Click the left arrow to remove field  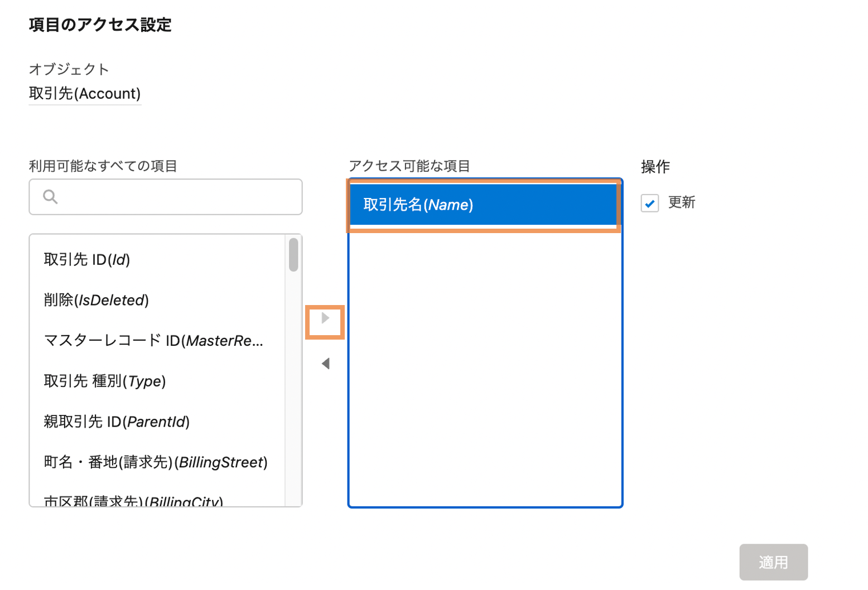pyautogui.click(x=325, y=364)
